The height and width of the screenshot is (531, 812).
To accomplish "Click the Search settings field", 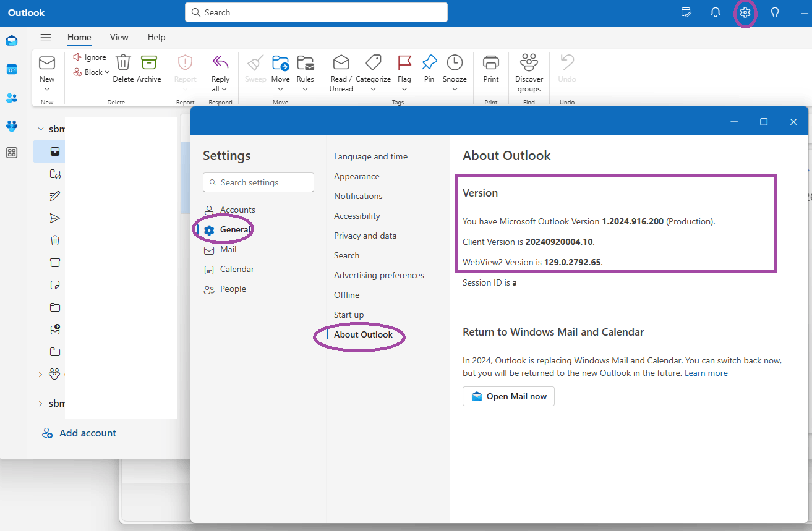I will (x=259, y=182).
